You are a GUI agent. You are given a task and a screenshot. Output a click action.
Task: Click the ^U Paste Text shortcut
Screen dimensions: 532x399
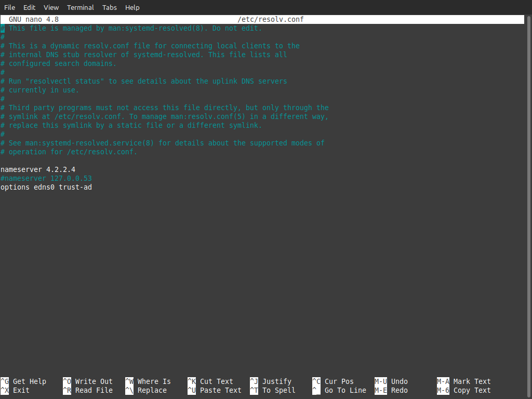[215, 390]
